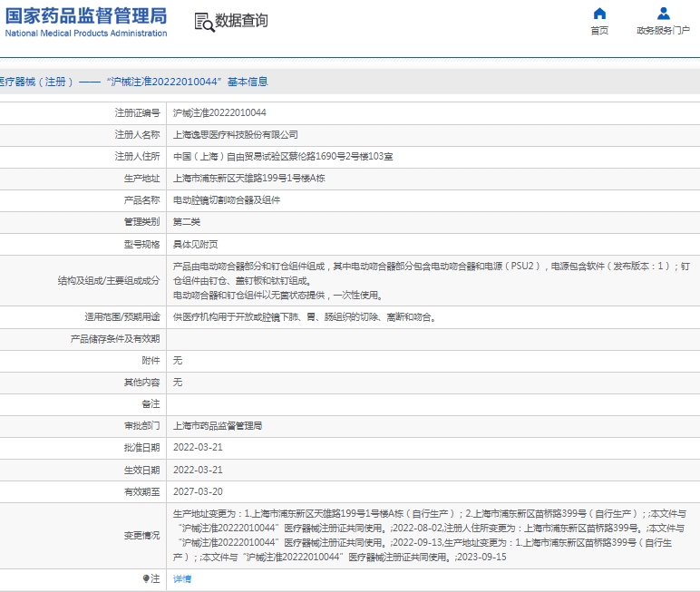The image size is (700, 592).
Task: Select intended use text 供医疗机构用于开放或腔镜下
Action: click(305, 317)
